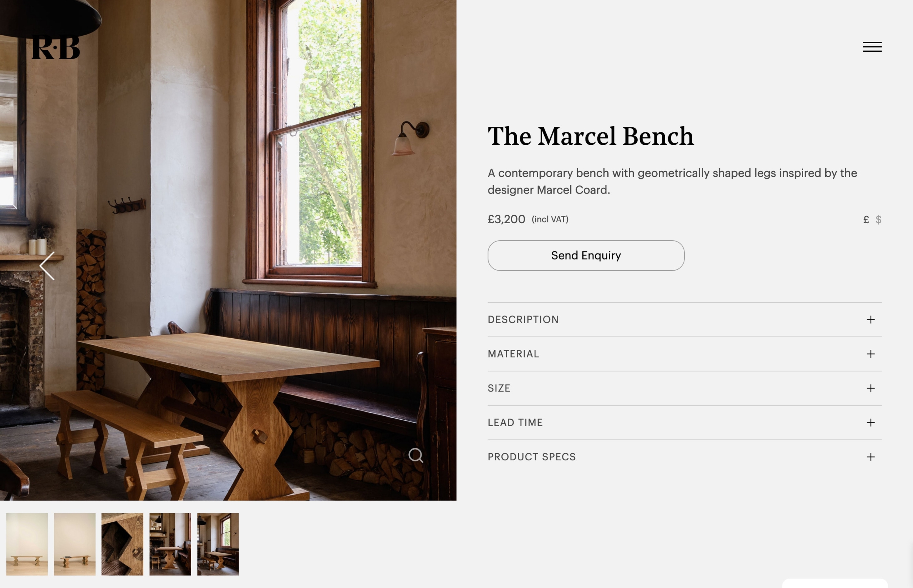Select the close-up leg detail thumbnail

pos(122,544)
